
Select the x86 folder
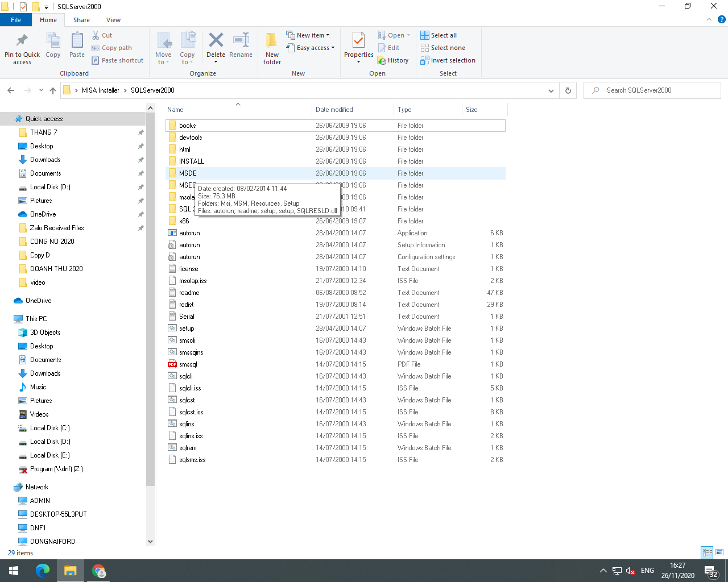pos(336,221)
